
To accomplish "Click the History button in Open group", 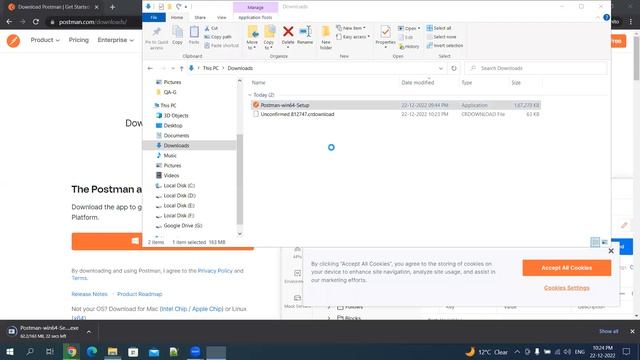I will (x=409, y=46).
